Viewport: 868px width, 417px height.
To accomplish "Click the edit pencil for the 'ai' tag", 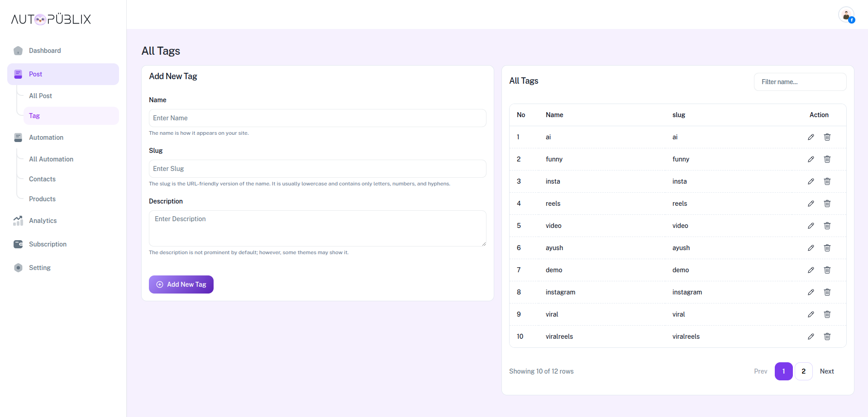I will point(811,137).
